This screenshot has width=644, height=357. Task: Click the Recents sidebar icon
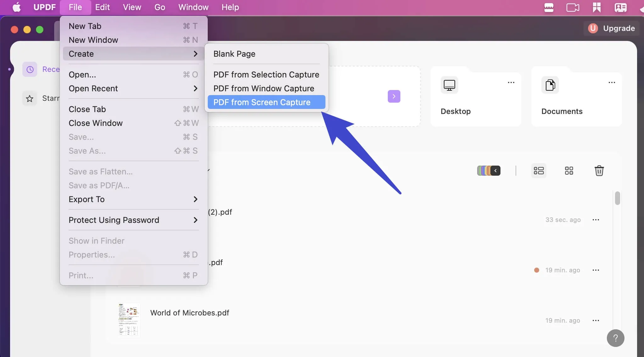click(30, 70)
